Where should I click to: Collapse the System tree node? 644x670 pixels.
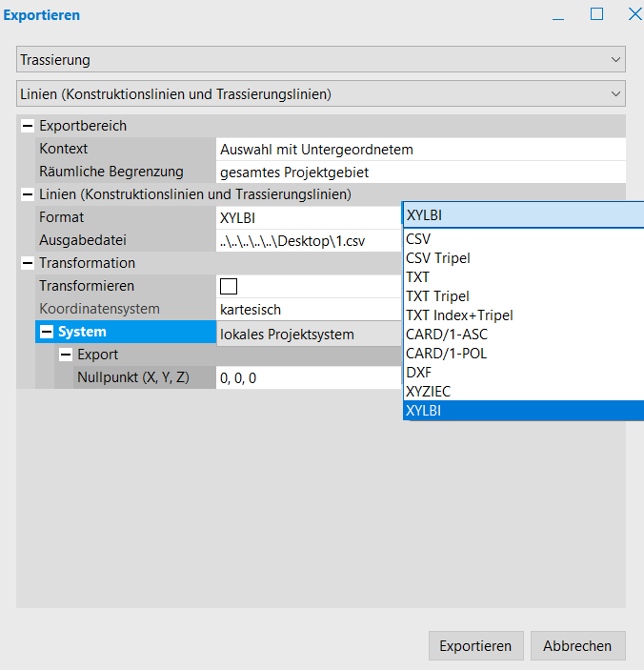click(x=46, y=332)
